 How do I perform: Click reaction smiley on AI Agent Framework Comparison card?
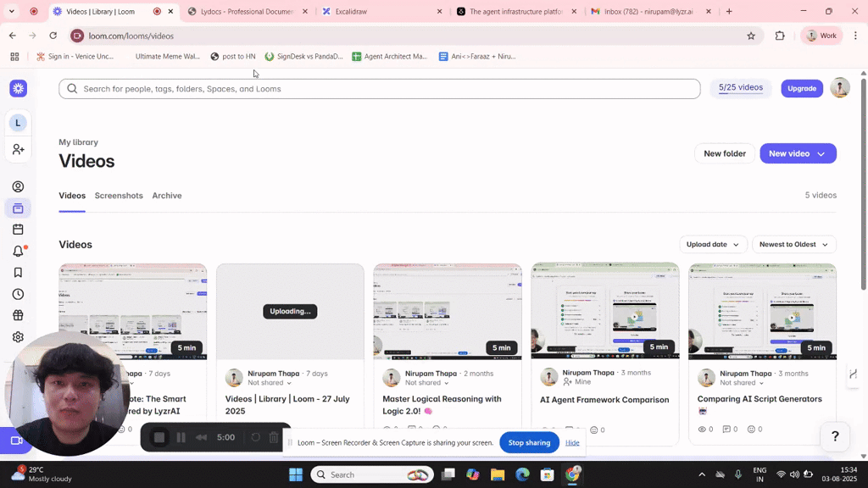[594, 430]
